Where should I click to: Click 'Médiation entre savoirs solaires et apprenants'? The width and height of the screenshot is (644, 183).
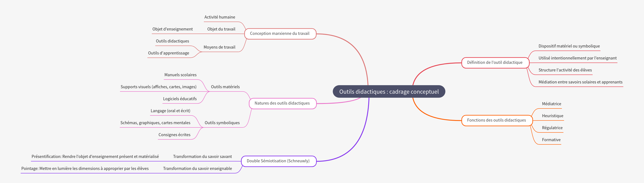click(x=580, y=82)
